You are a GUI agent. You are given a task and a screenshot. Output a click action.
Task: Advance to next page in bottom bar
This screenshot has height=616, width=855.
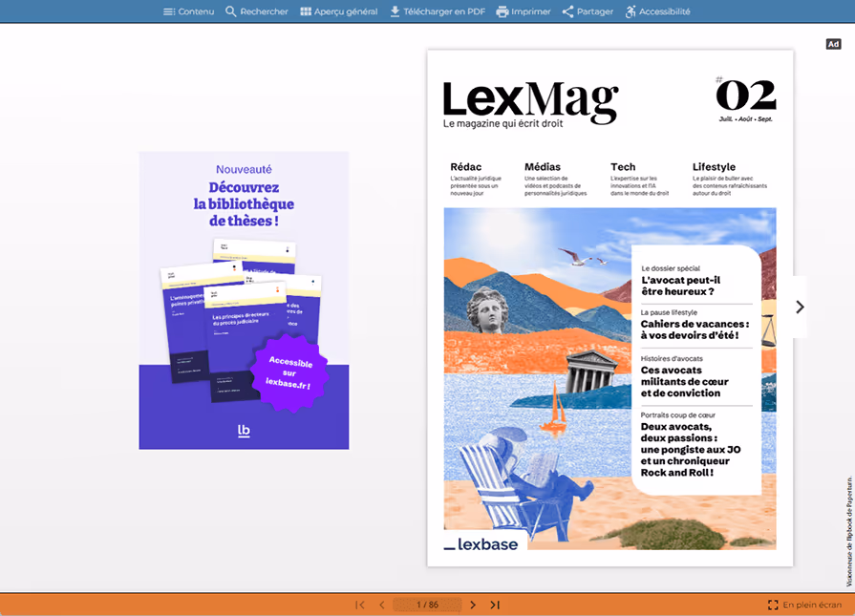(473, 605)
